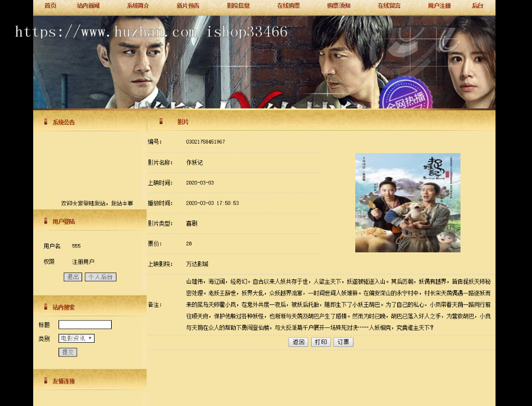Click the 退出 logout button
Viewport: 532px width, 406px height.
click(72, 277)
